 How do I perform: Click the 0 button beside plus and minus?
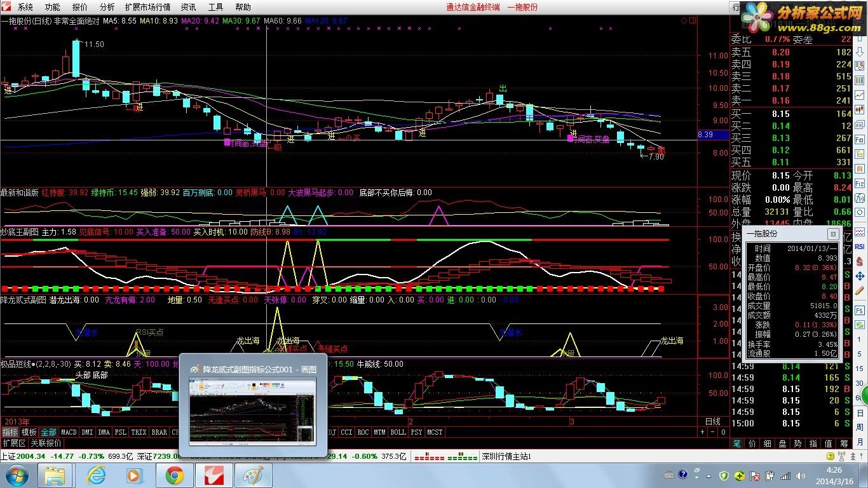[722, 432]
